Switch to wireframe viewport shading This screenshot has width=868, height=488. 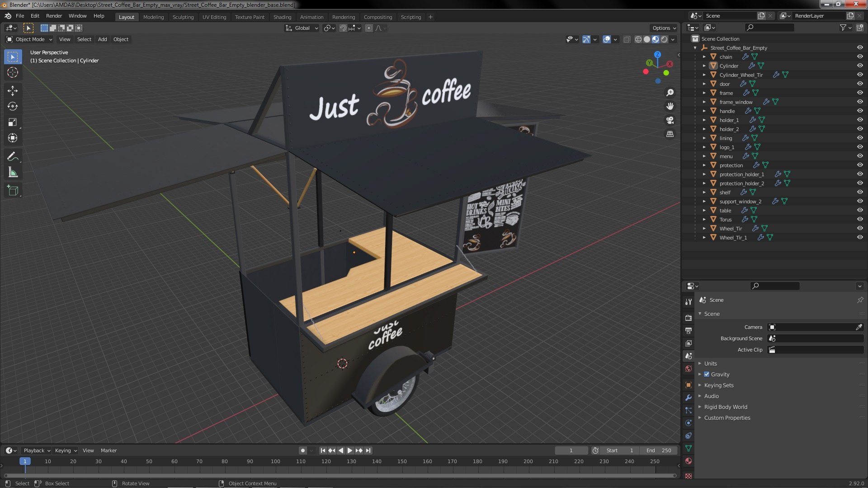coord(638,39)
